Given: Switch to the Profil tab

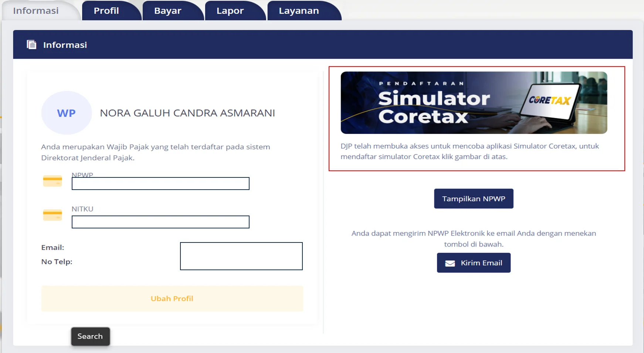Looking at the screenshot, I should [x=112, y=11].
